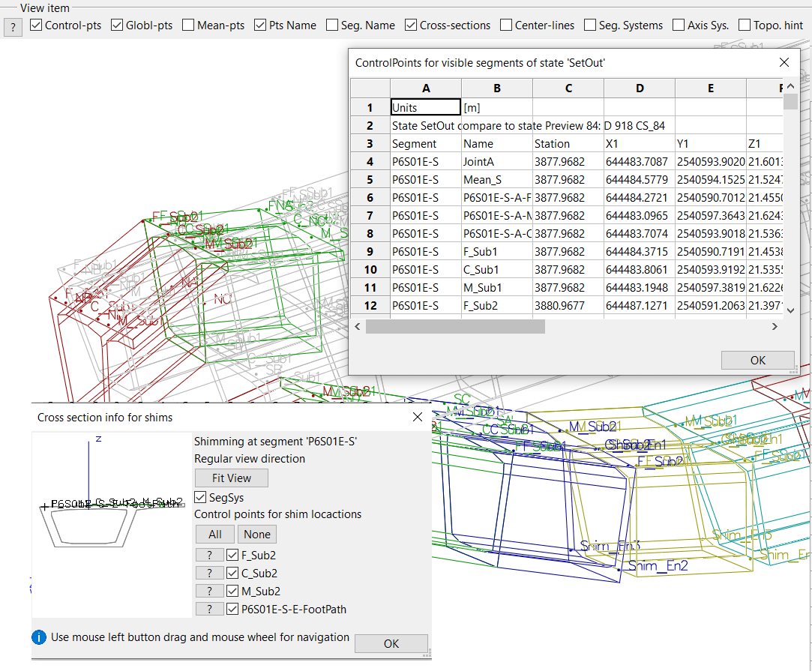This screenshot has width=812, height=671.
Task: Click the help question mark beside F_Sub2
Action: [x=209, y=556]
